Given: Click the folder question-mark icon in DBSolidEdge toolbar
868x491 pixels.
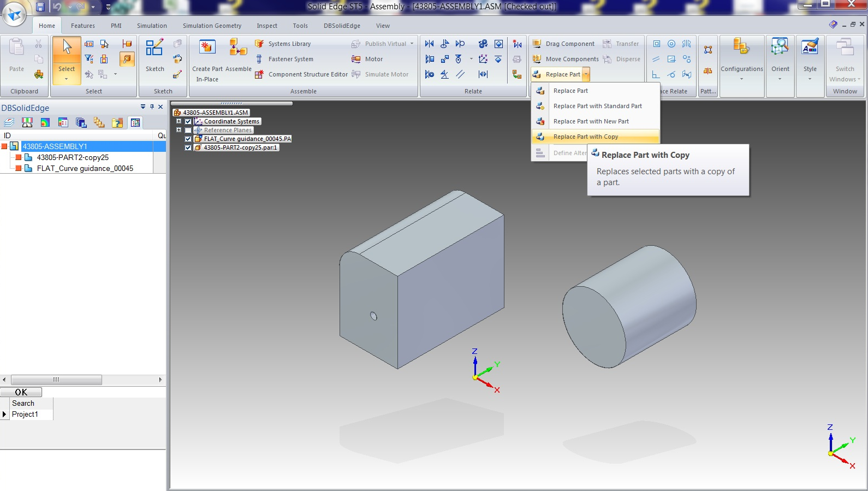Looking at the screenshot, I should point(117,122).
